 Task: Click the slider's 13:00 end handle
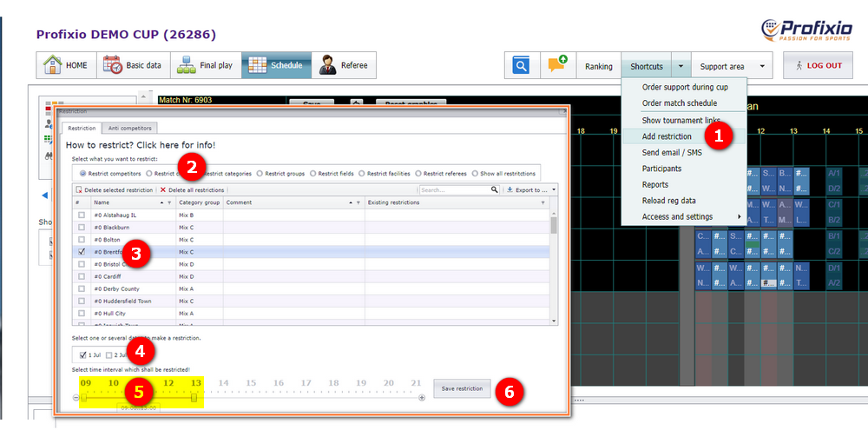[x=194, y=398]
